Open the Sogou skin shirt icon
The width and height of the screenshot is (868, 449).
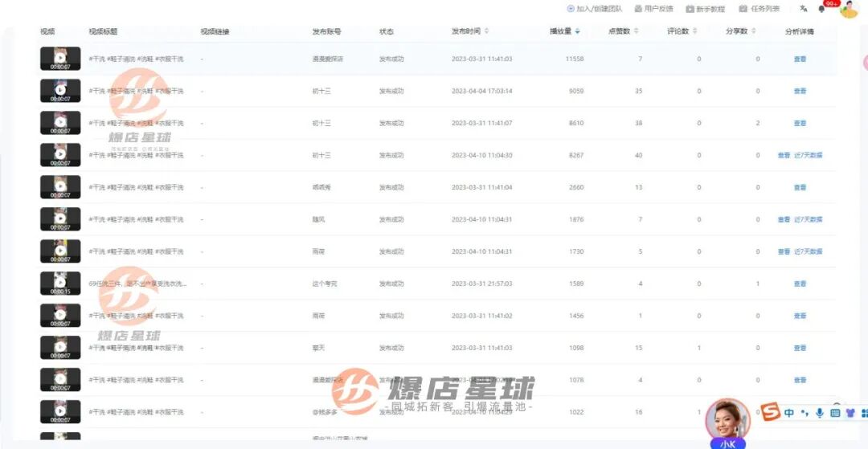[851, 413]
